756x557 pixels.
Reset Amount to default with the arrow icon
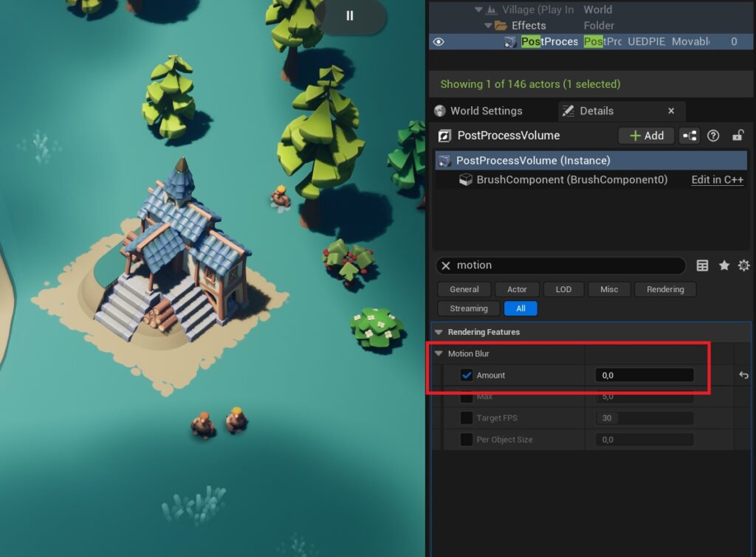743,376
